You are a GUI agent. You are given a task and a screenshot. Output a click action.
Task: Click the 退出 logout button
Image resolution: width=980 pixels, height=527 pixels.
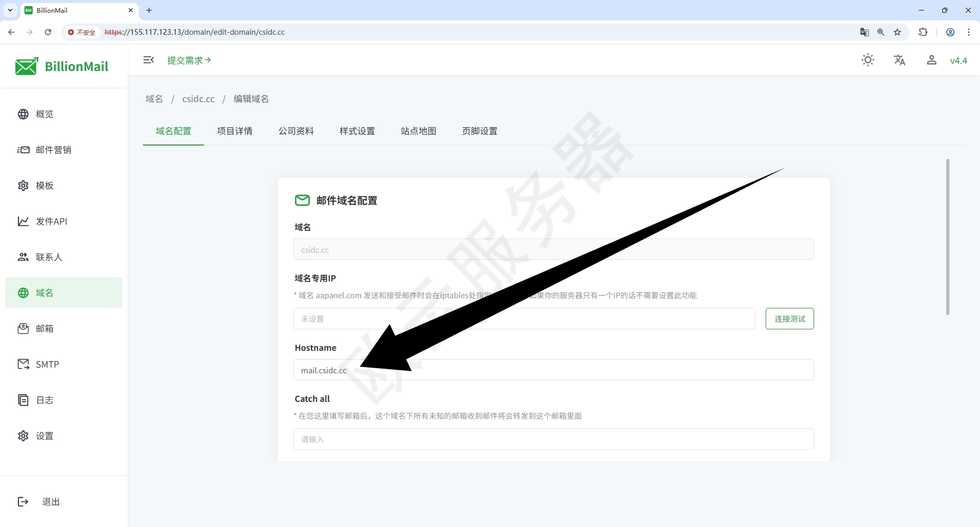point(51,502)
